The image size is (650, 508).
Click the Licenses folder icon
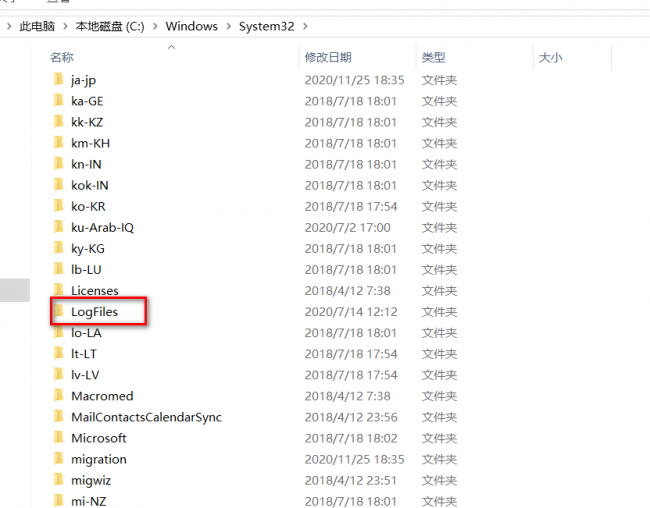coord(59,290)
